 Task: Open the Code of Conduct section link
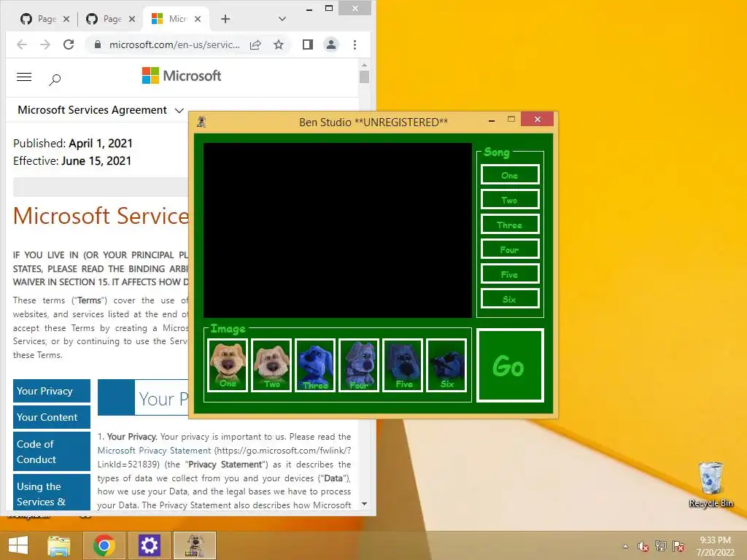(52, 451)
